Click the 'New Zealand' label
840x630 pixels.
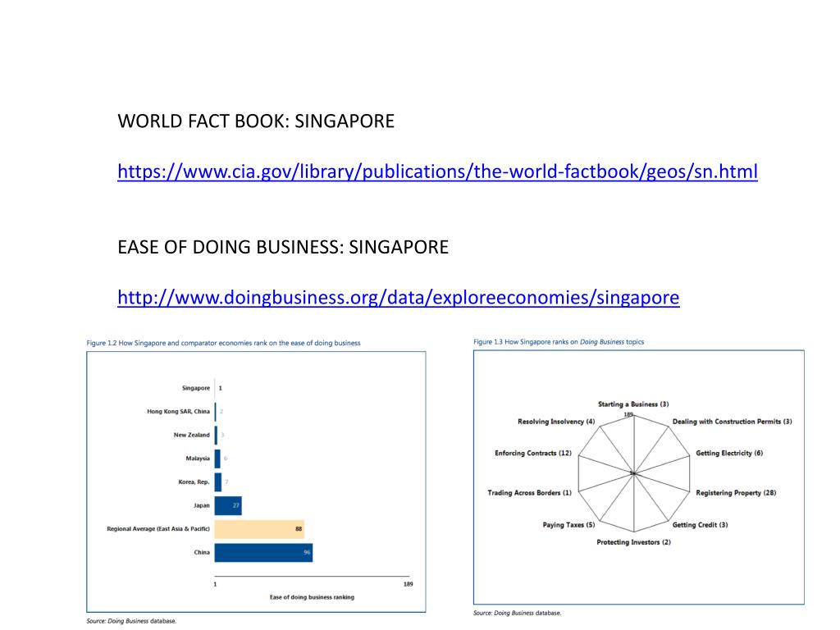point(191,435)
